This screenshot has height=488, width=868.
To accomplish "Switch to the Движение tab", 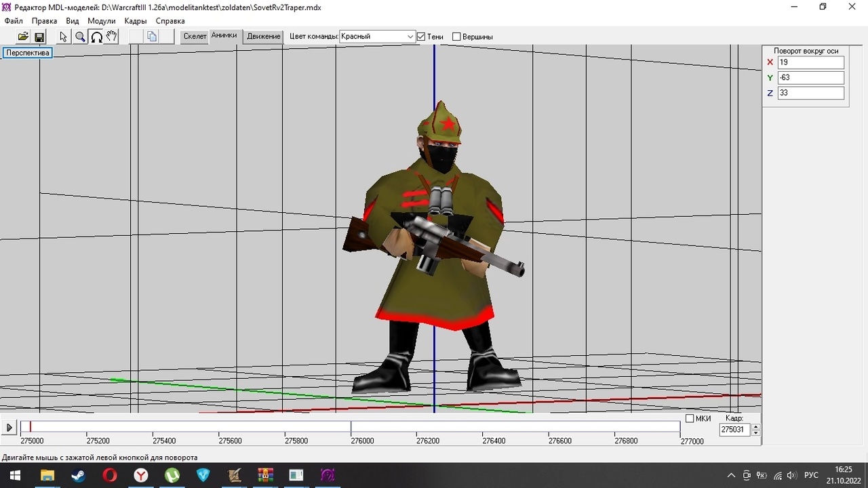I will [263, 37].
